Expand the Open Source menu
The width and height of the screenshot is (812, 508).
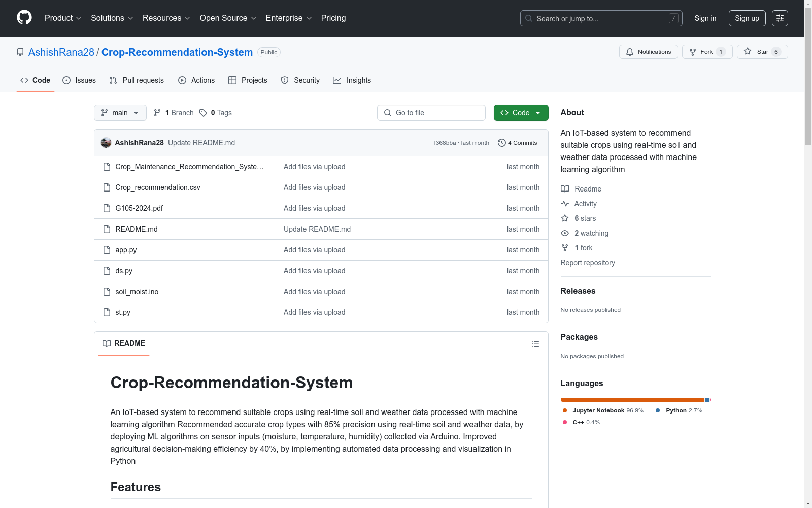click(228, 18)
